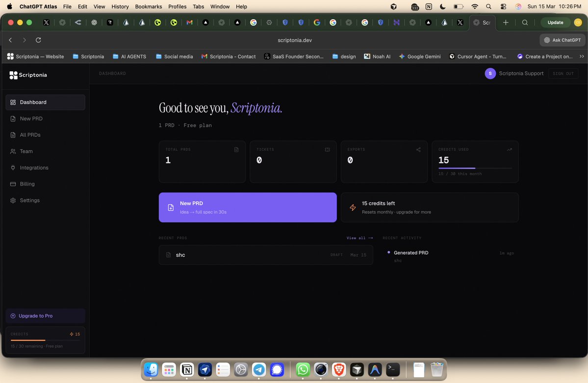588x383 pixels.
Task: Click the Ask ChatGPT button
Action: 562,40
